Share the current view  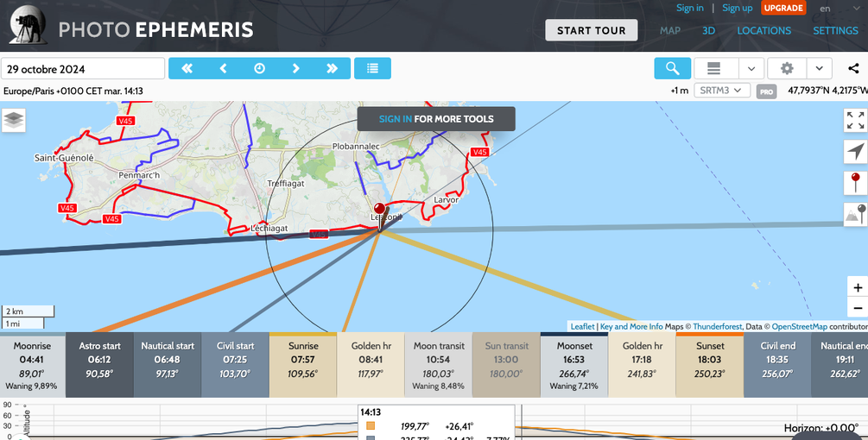[x=853, y=68]
